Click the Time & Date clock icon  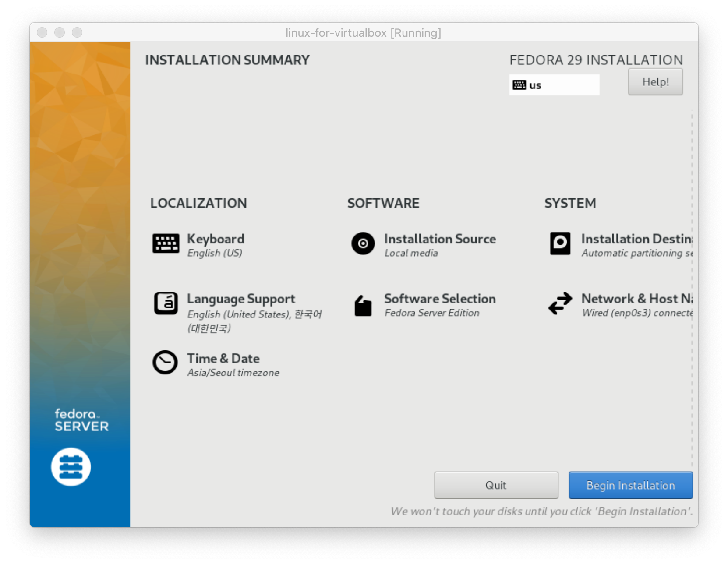pyautogui.click(x=165, y=363)
